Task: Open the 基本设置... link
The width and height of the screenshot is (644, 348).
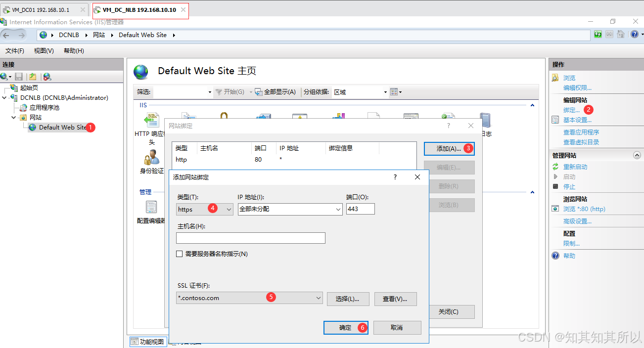Action: click(577, 120)
